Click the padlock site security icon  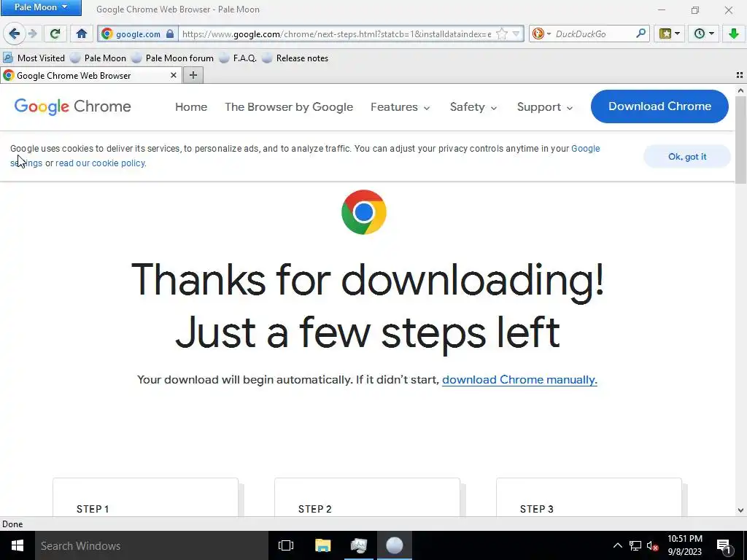click(170, 34)
